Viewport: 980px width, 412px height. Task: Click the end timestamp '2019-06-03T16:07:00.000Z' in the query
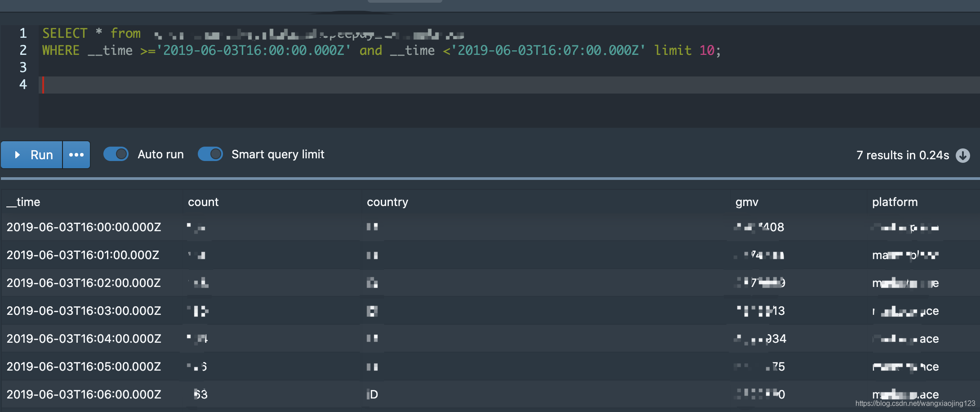tap(548, 50)
